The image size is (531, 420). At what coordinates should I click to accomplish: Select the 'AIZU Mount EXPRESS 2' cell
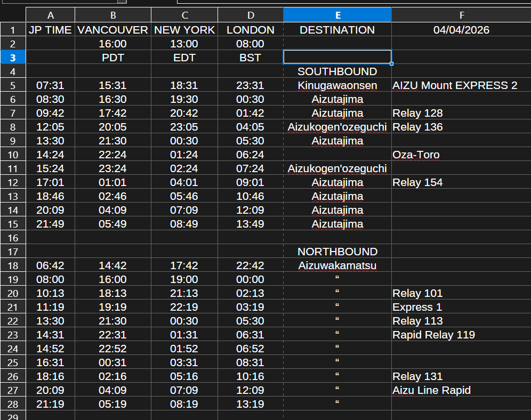point(462,85)
